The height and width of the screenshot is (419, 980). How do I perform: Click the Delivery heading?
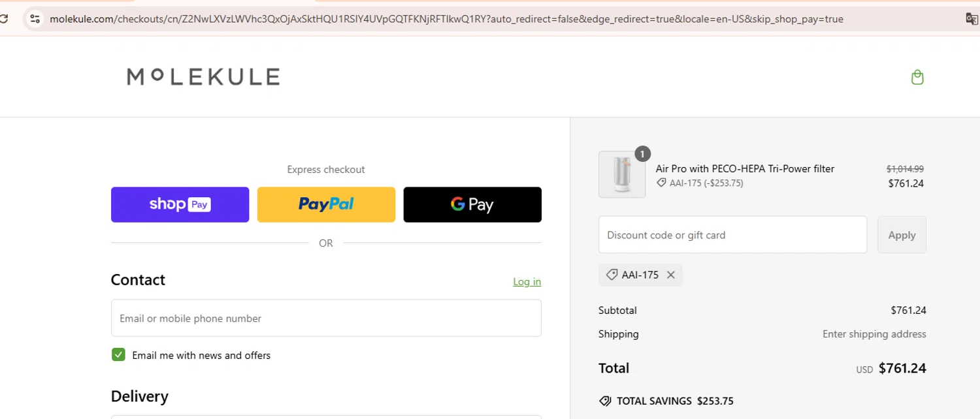(140, 397)
